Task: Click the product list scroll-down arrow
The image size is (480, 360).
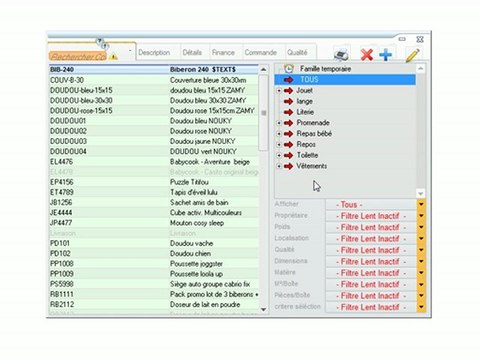Action: (263, 310)
